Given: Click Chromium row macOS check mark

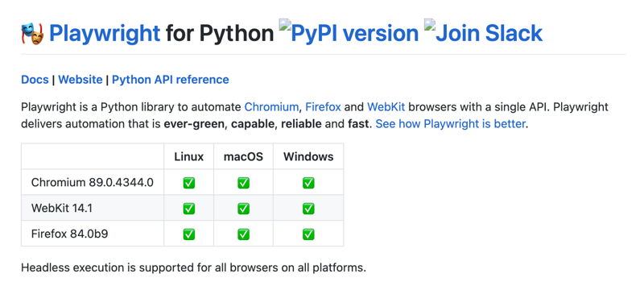Looking at the screenshot, I should [244, 183].
